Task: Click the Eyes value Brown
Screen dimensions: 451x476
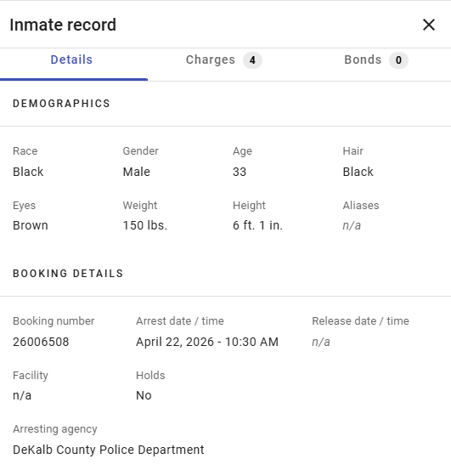Action: point(31,225)
